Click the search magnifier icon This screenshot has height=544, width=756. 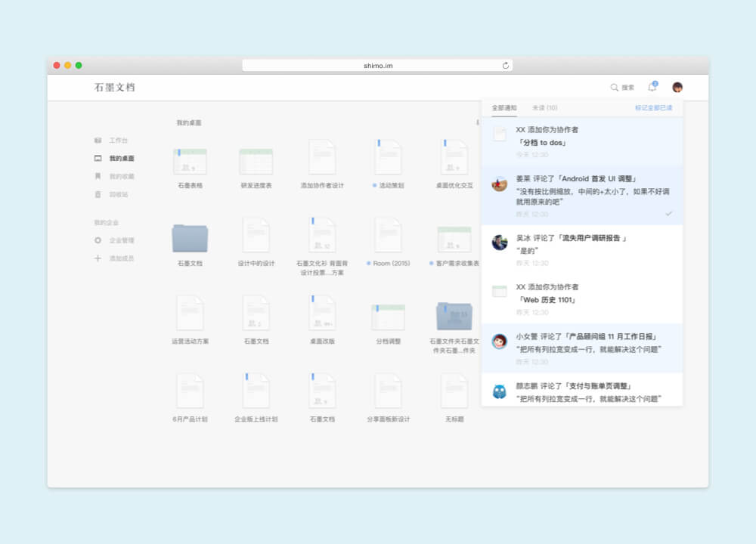615,88
